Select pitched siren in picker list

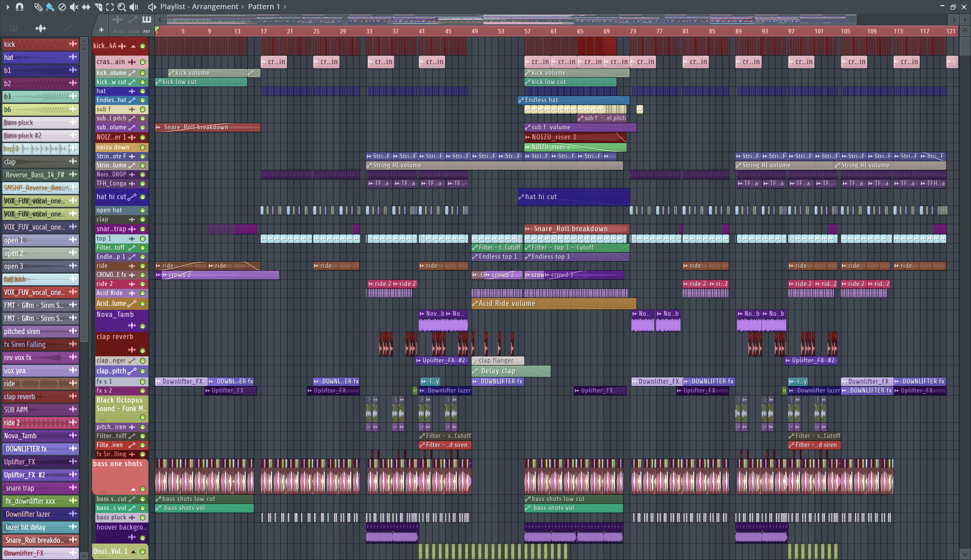(40, 331)
